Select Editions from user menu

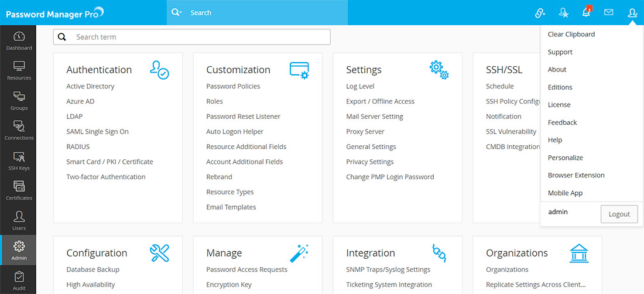click(x=560, y=87)
